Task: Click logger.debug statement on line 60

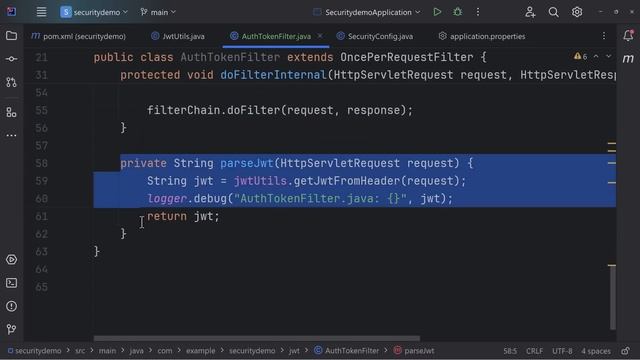Action: click(x=300, y=199)
